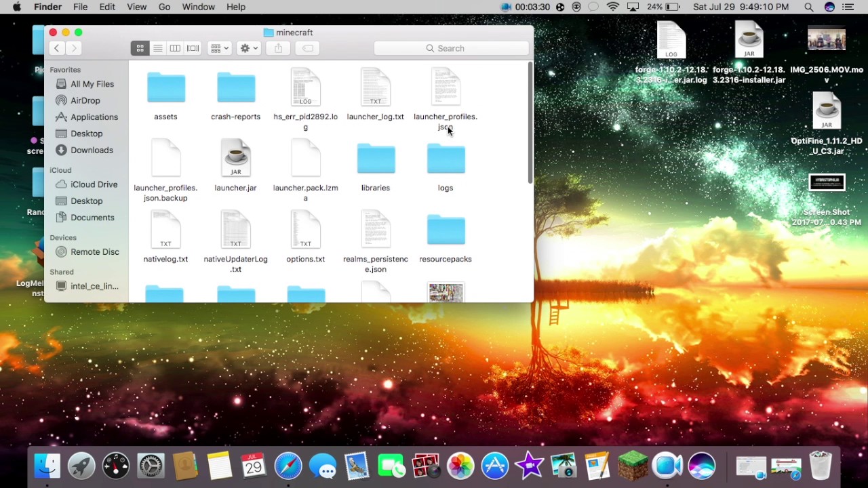Viewport: 868px width, 488px height.
Task: Open the Finder menu
Action: click(x=47, y=7)
